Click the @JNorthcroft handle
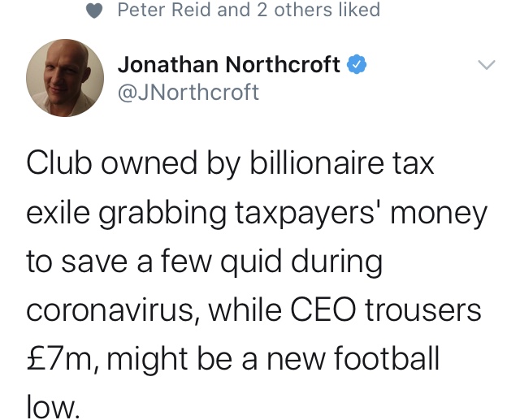520x420 pixels. pyautogui.click(x=188, y=92)
